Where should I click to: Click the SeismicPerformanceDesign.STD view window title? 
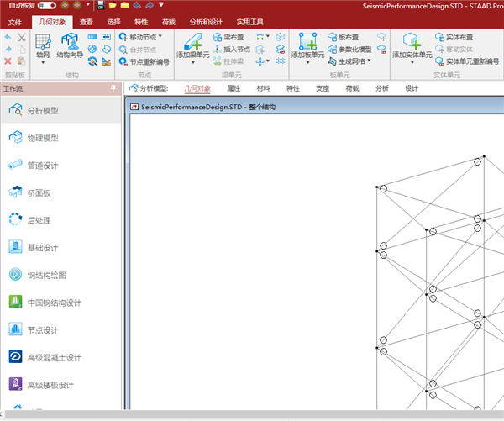point(208,107)
